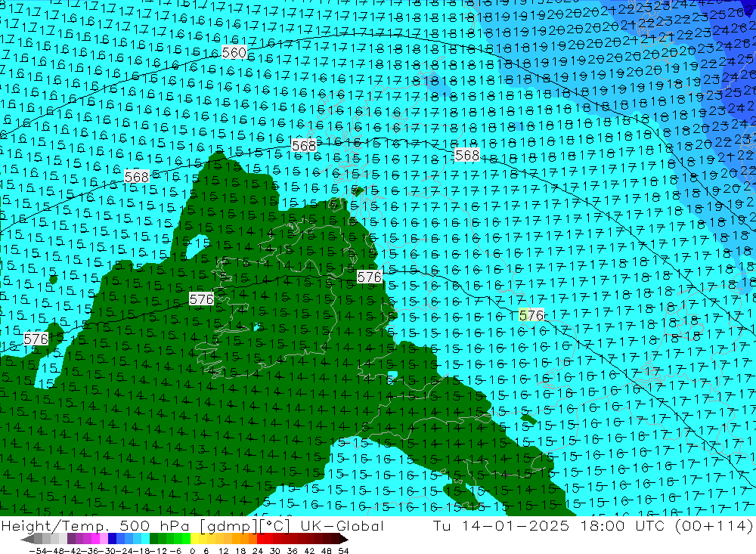Click the dark gray swatch in color scale

[x=38, y=539]
